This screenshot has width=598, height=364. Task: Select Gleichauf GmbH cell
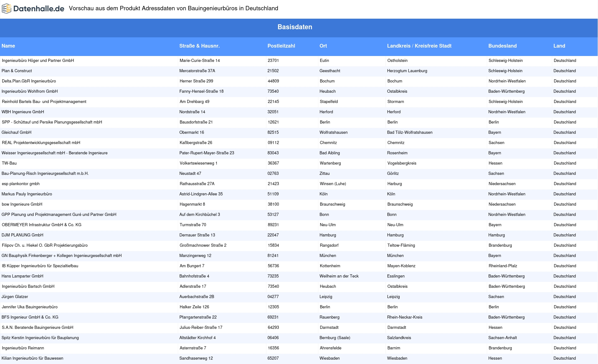click(x=17, y=133)
